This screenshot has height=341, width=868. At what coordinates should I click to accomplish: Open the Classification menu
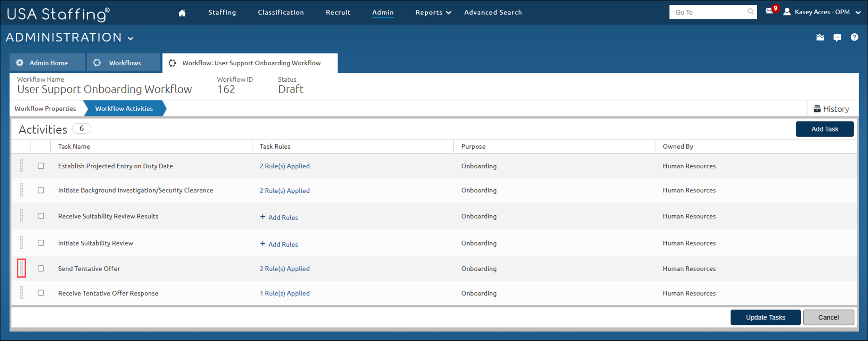pos(281,13)
